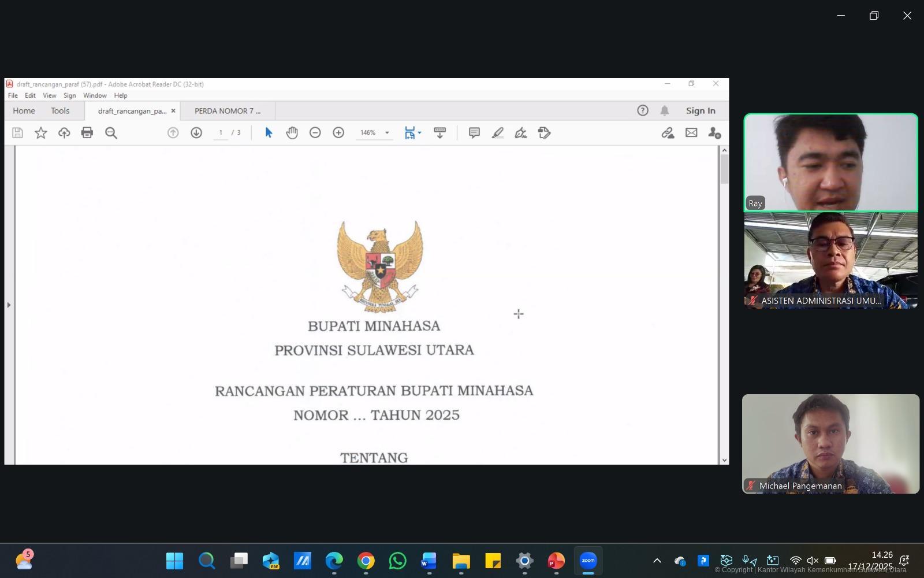Open the Window menu
924x578 pixels.
(95, 95)
